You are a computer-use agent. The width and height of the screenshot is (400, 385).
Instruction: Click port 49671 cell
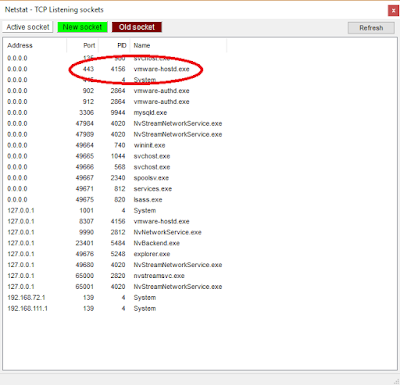point(85,189)
